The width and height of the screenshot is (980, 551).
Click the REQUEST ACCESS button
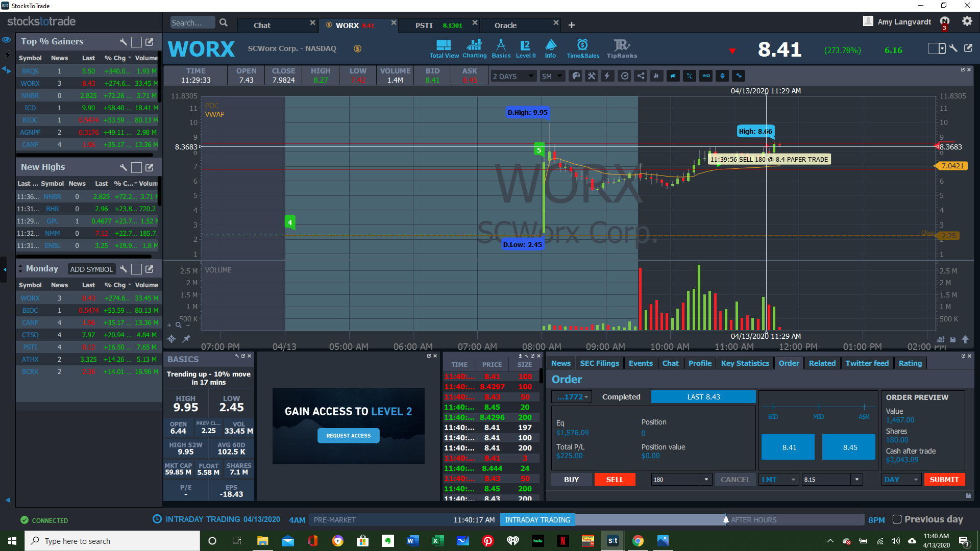(349, 436)
